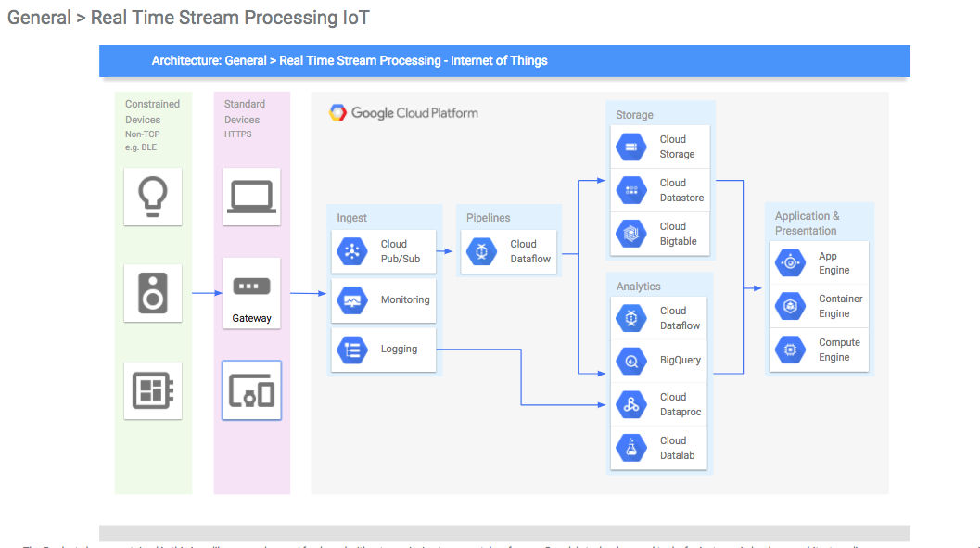This screenshot has width=980, height=548.
Task: Click the 'Cloud Dataproc' label
Action: pos(681,404)
